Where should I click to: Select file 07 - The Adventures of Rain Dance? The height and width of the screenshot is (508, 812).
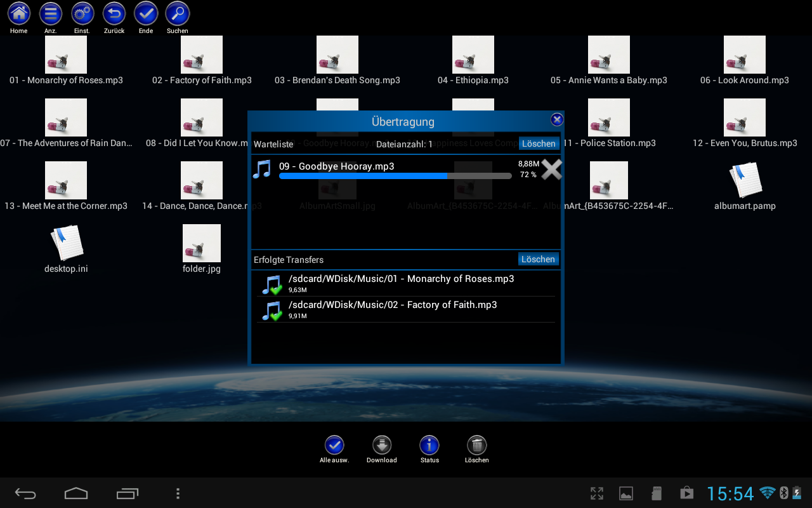pos(66,124)
